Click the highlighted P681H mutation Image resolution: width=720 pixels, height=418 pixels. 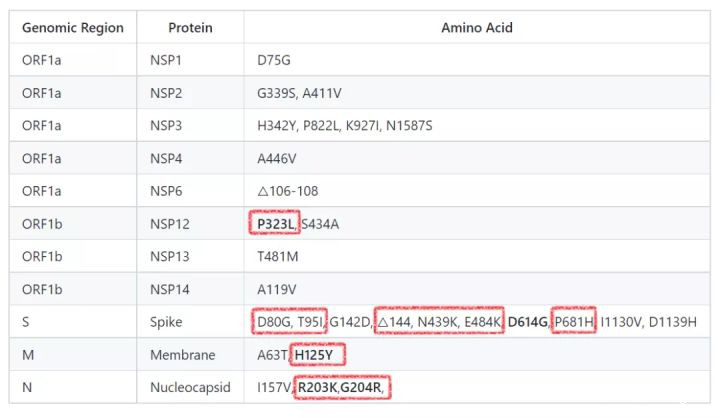point(575,322)
